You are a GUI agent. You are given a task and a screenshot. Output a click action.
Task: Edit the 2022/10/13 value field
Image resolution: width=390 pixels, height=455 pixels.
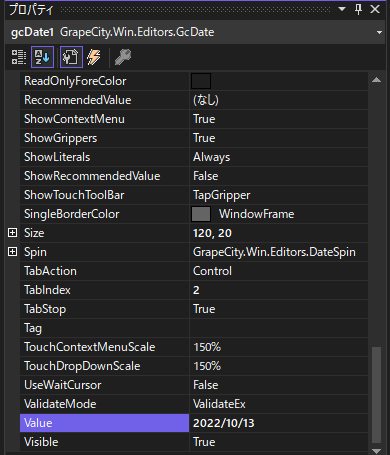tap(278, 423)
